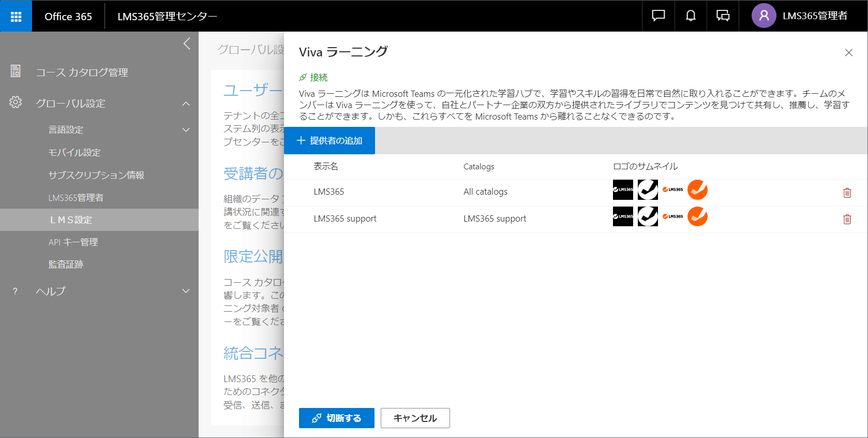This screenshot has width=868, height=438.
Task: Open Course Catalog Management
Action: click(x=82, y=72)
